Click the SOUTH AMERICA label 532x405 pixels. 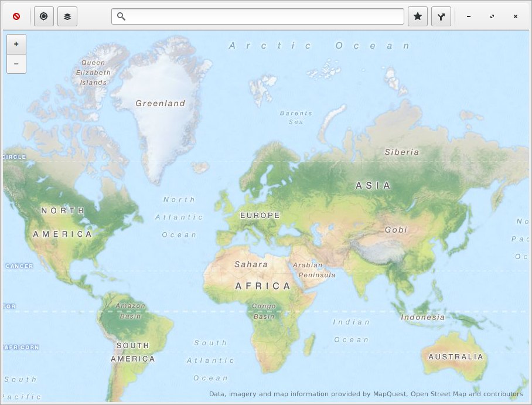click(132, 352)
